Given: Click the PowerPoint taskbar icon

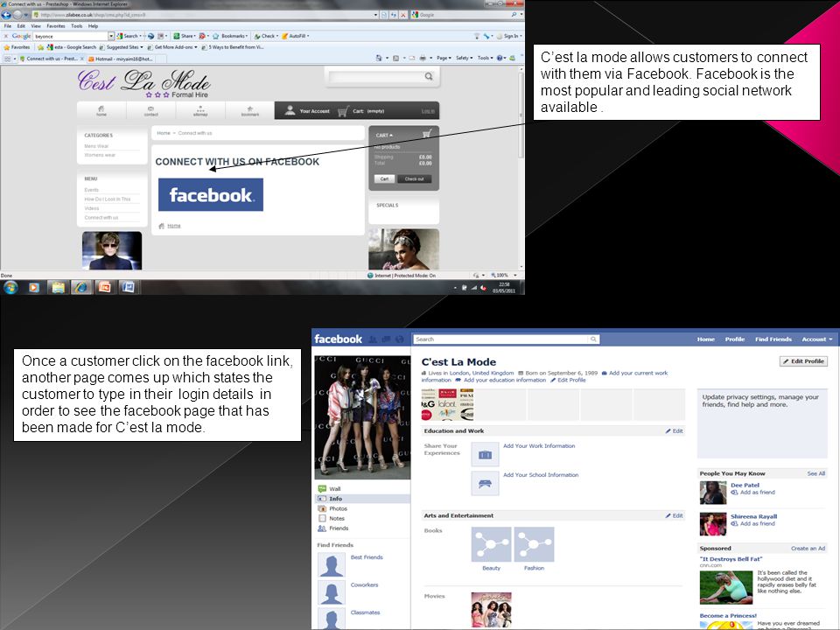Looking at the screenshot, I should click(x=105, y=288).
